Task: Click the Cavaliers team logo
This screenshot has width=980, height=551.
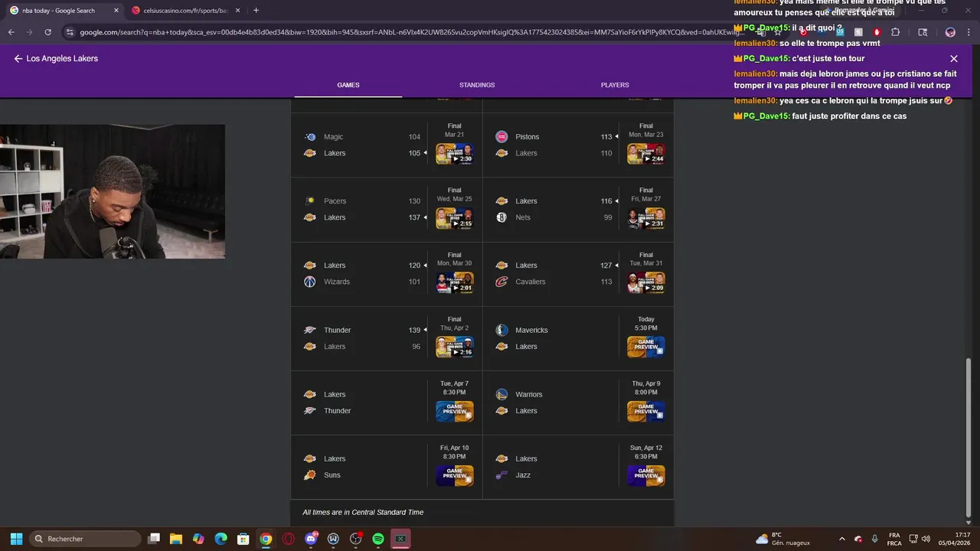Action: [501, 282]
